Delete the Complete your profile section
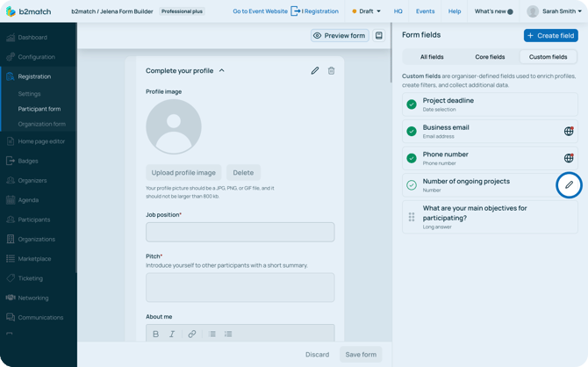The width and height of the screenshot is (588, 367). [x=331, y=70]
